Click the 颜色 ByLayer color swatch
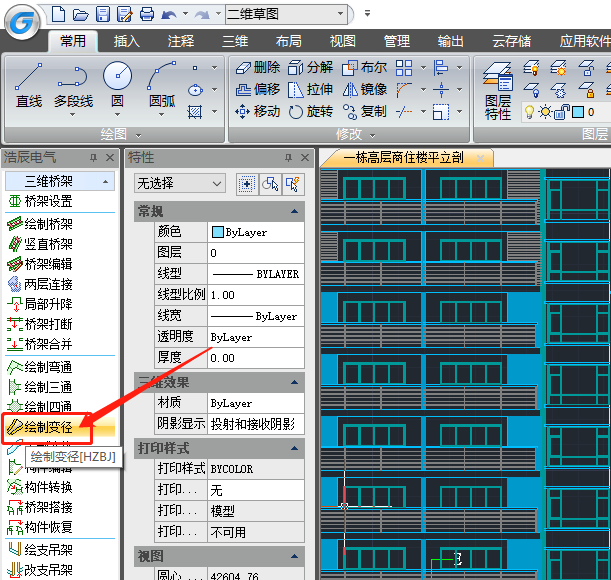This screenshot has height=580, width=611. 218,232
